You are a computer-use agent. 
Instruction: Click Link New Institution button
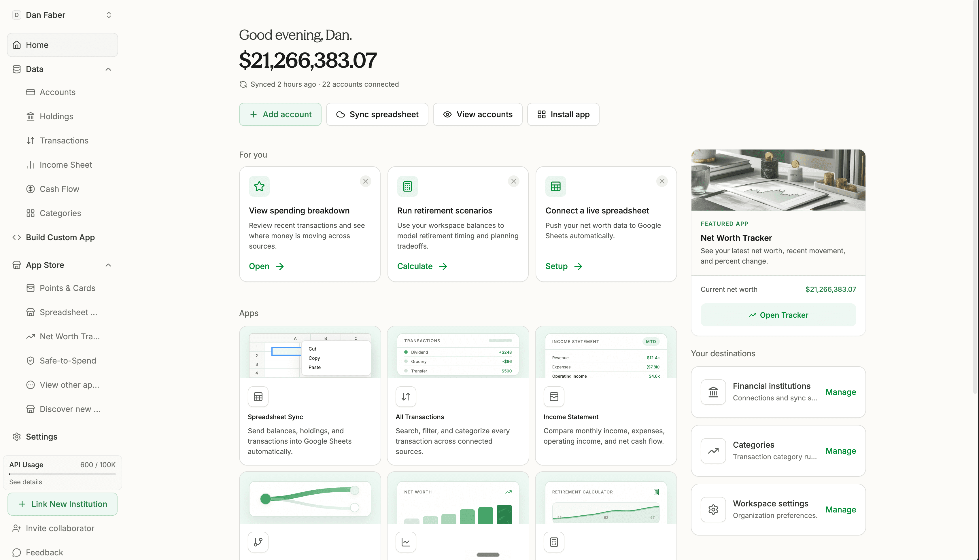coord(62,504)
